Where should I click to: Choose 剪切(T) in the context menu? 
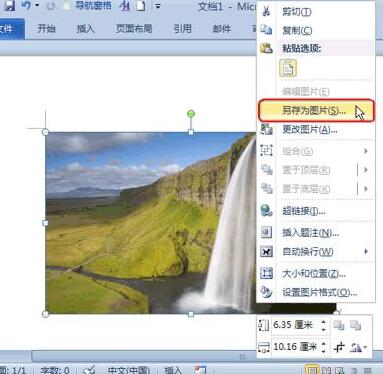tap(316, 12)
